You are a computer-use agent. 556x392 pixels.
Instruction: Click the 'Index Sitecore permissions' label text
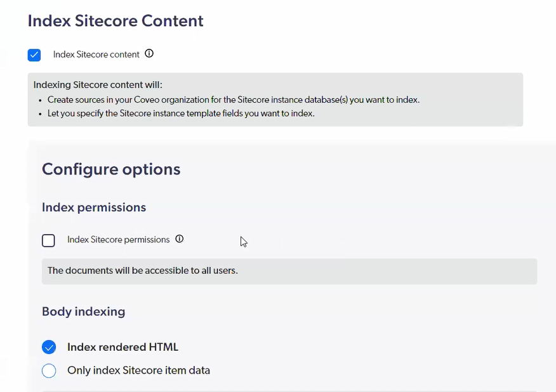point(118,240)
